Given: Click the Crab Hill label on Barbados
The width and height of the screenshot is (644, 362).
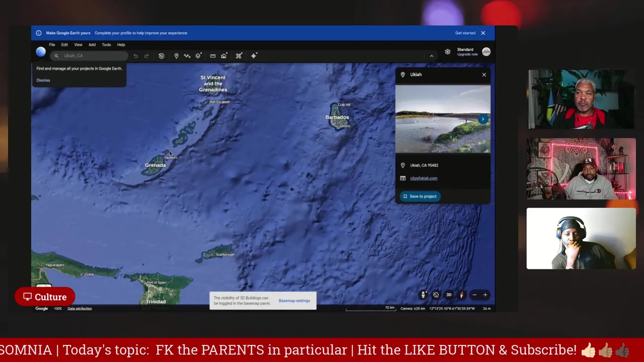Looking at the screenshot, I should click(344, 105).
